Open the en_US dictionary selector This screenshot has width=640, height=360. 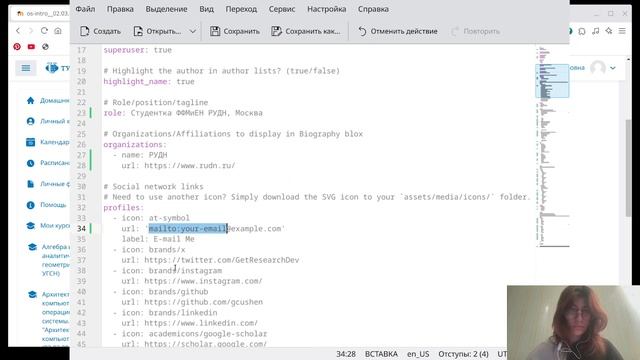(x=418, y=354)
